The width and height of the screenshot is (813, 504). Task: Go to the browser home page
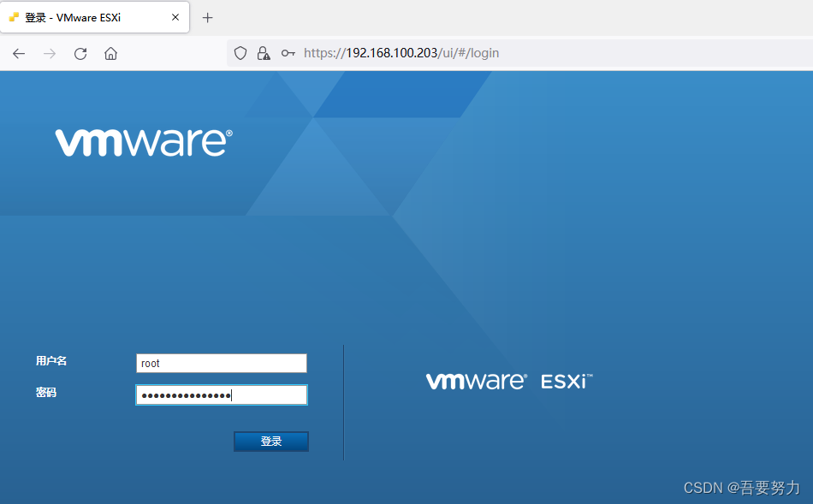coord(110,53)
